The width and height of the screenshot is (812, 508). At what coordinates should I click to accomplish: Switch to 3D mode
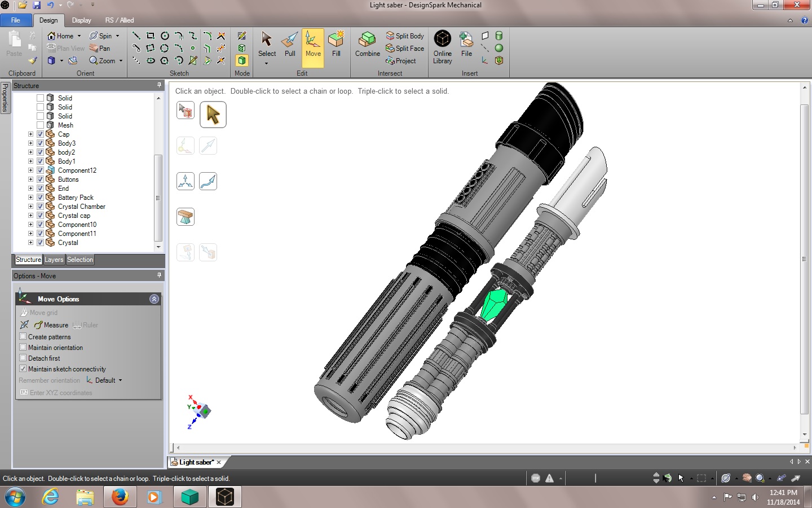coord(242,60)
